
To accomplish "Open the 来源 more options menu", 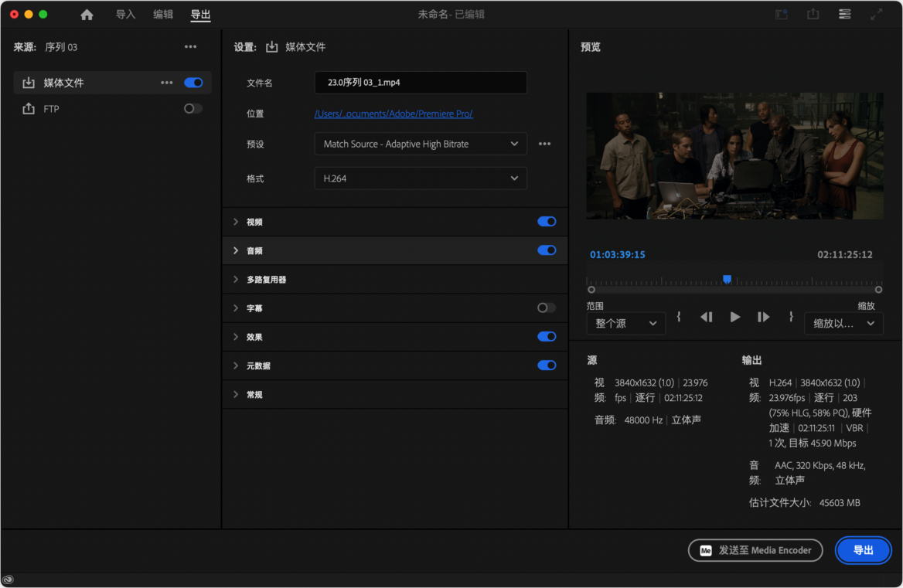I will (x=191, y=46).
